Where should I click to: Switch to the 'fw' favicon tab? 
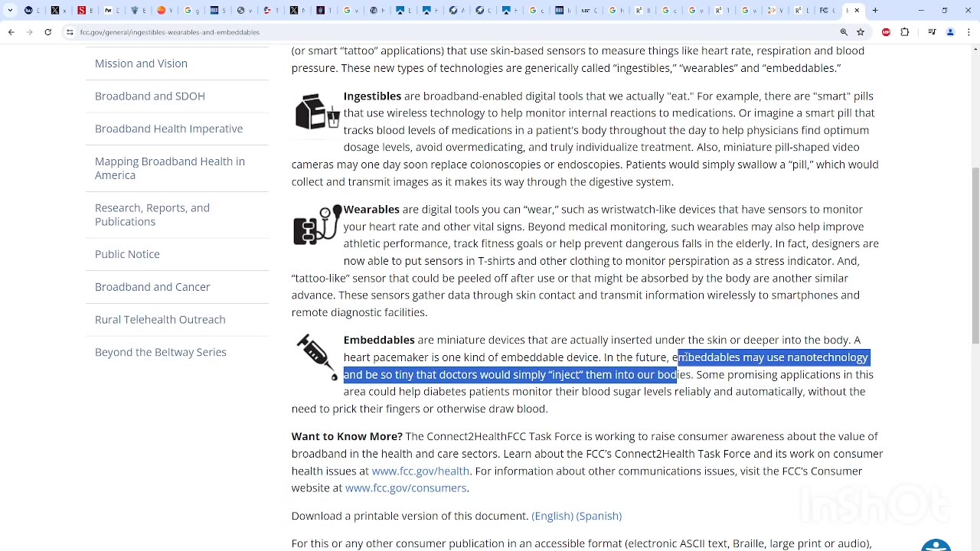click(108, 11)
